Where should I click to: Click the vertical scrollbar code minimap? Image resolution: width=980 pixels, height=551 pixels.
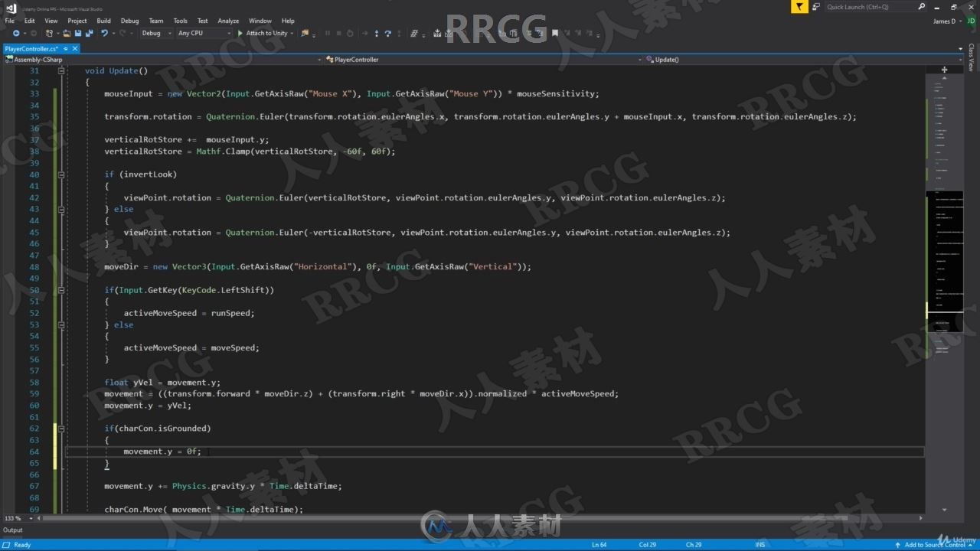944,291
